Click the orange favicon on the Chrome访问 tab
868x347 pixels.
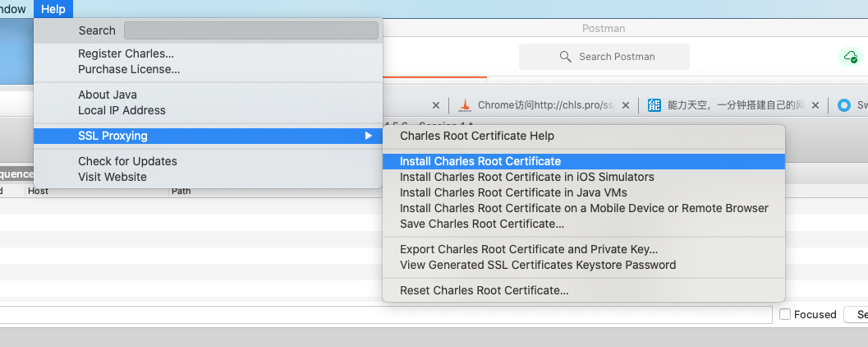click(x=465, y=105)
